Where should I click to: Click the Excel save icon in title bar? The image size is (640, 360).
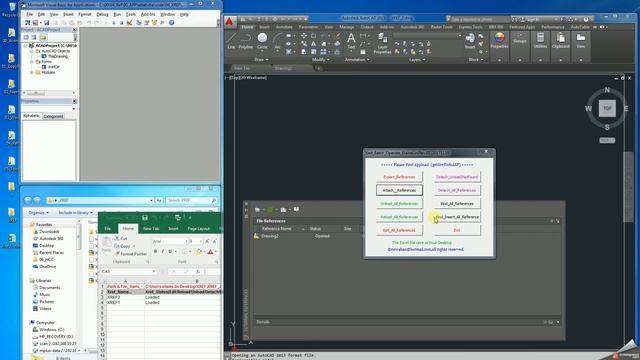[x=144, y=218]
